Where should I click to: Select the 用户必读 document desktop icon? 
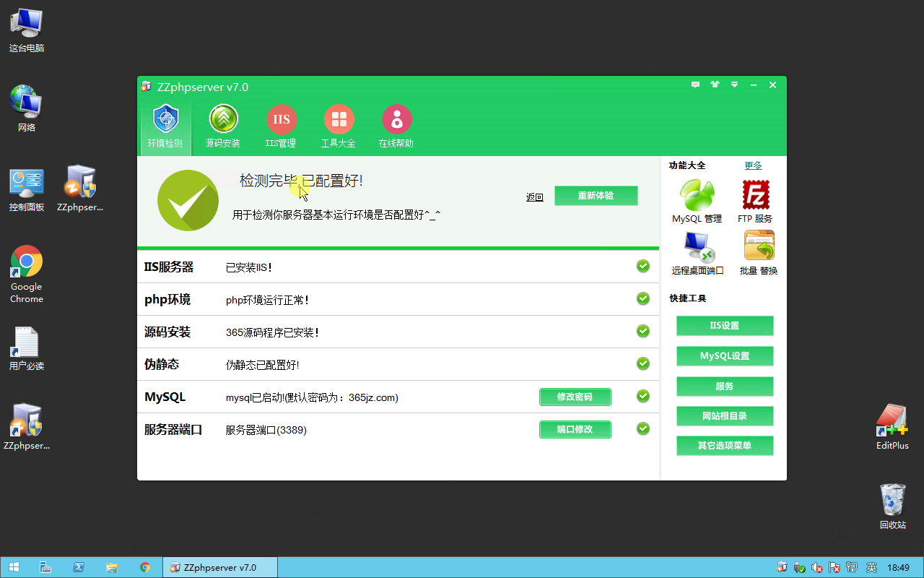point(27,348)
